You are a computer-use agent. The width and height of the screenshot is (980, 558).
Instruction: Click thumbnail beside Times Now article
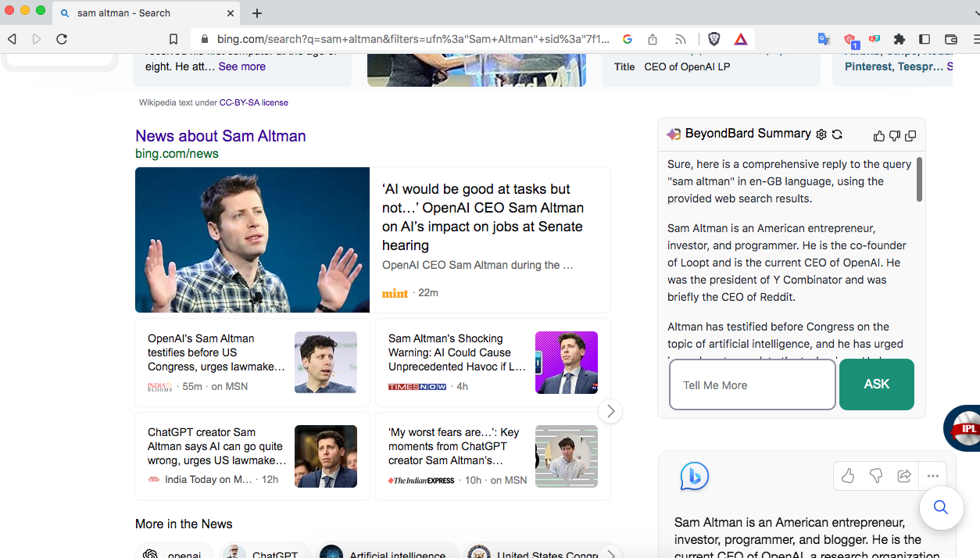(567, 362)
